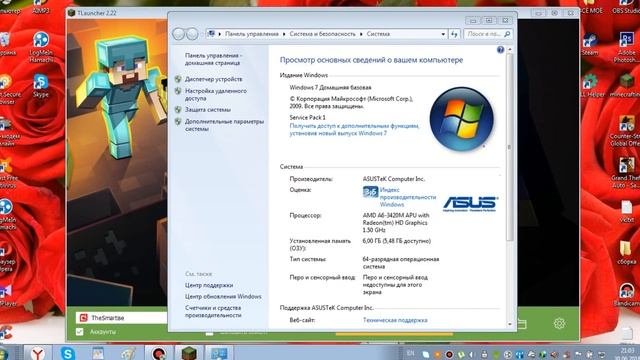The height and width of the screenshot is (360, 640).
Task: Click the computer icon in address bar
Action: [x=211, y=34]
